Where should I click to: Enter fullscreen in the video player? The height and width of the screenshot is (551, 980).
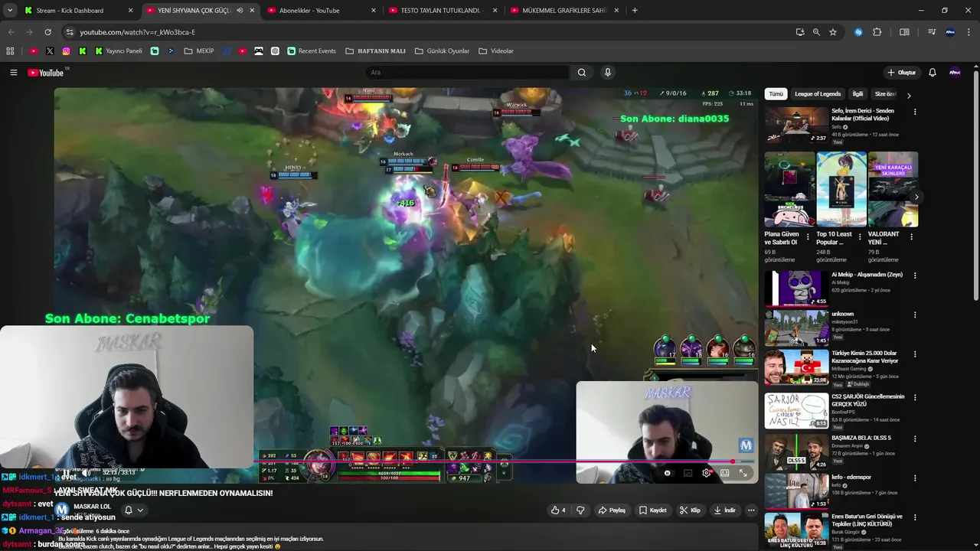pyautogui.click(x=743, y=473)
